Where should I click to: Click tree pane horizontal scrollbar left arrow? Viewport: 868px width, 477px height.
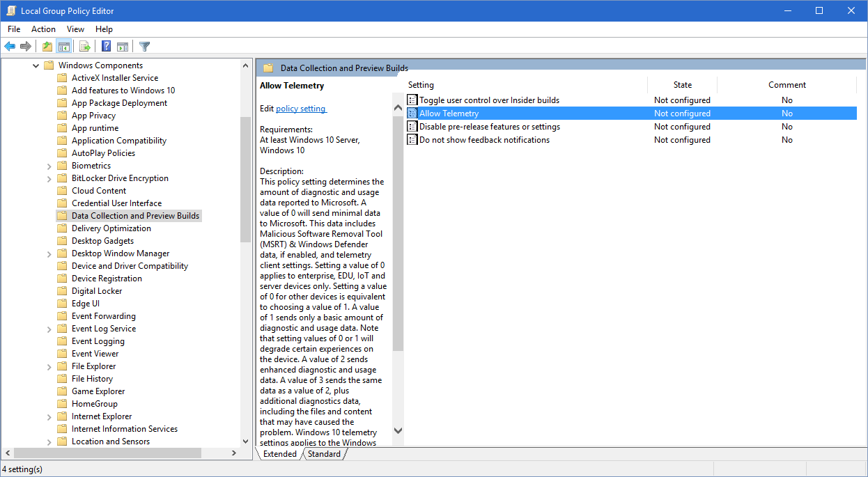8,453
